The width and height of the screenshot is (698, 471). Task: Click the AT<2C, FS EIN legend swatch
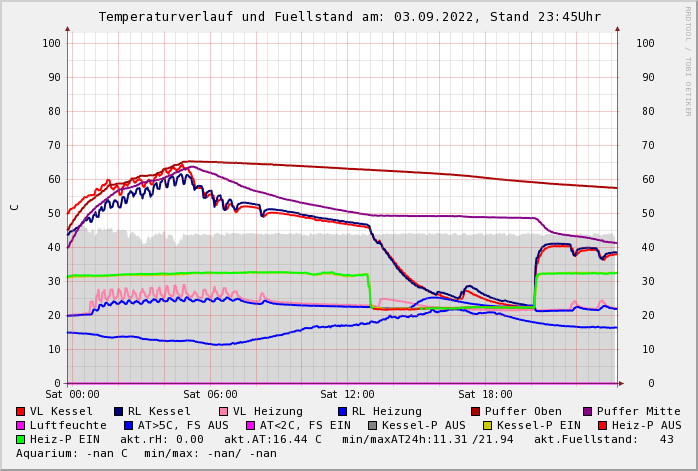click(x=250, y=425)
